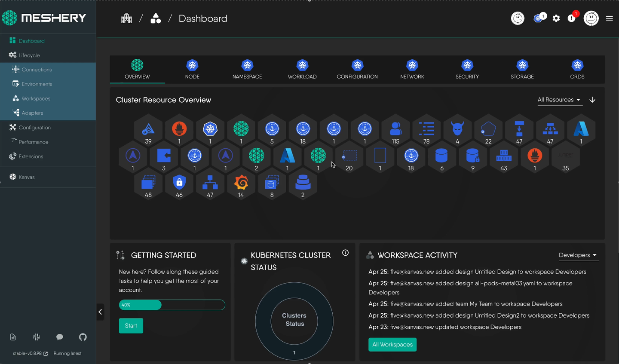Click the info icon on Kubernetes Cluster Status

point(345,253)
